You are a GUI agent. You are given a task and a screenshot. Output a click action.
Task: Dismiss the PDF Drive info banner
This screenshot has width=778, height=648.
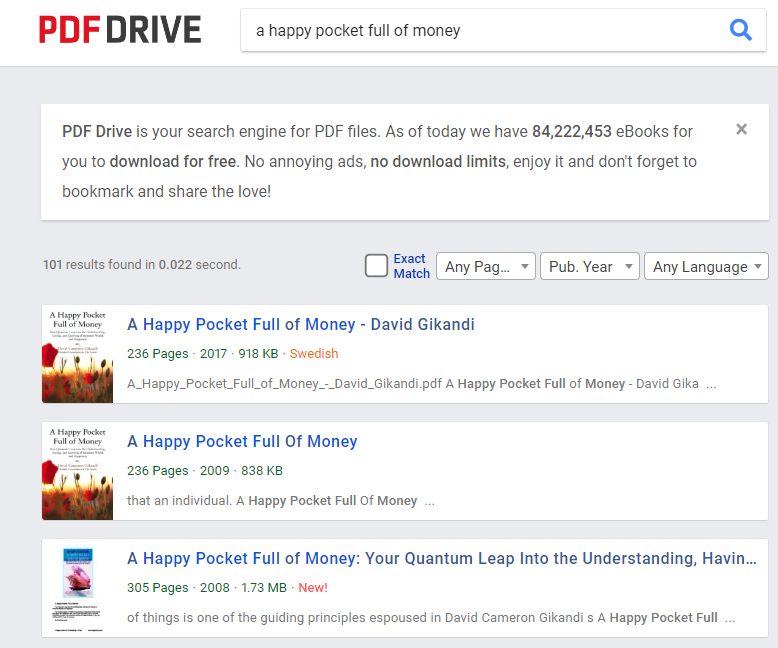pos(741,129)
